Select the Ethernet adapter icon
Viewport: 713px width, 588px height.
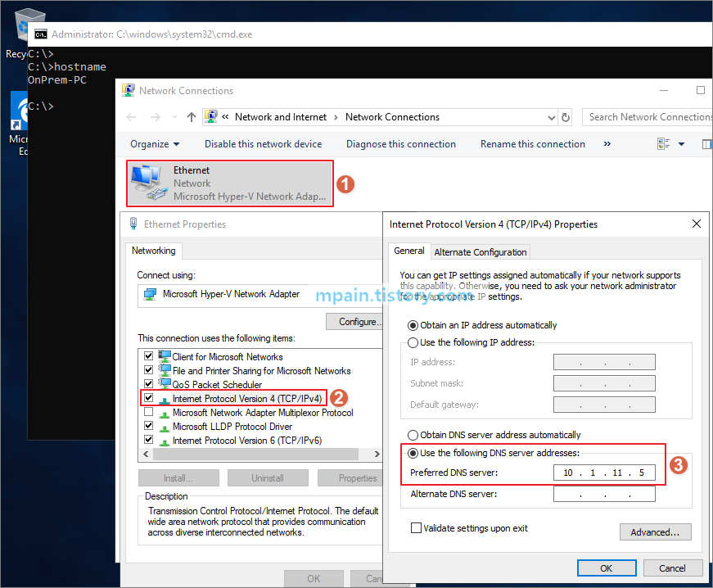148,183
